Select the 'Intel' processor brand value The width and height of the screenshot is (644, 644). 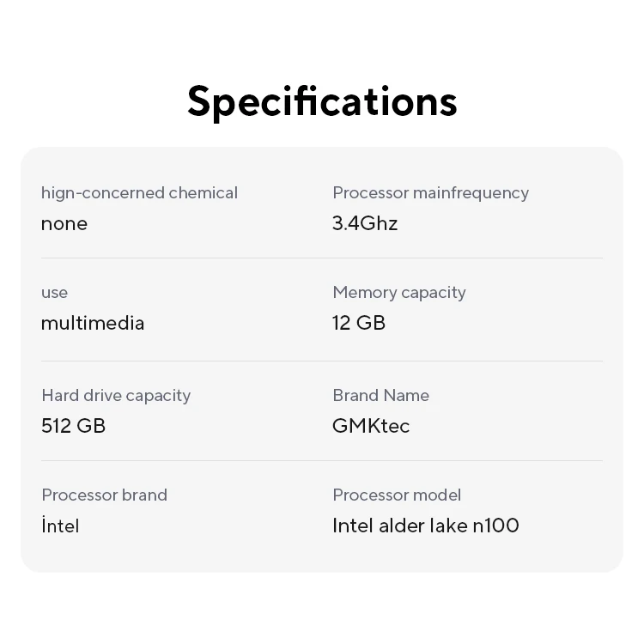[60, 526]
